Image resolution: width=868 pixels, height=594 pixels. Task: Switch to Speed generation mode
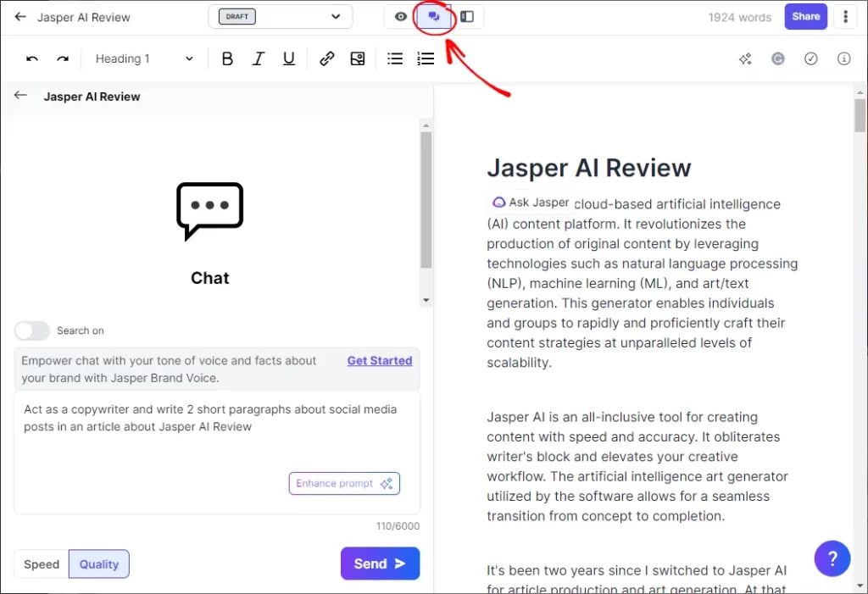pos(41,563)
